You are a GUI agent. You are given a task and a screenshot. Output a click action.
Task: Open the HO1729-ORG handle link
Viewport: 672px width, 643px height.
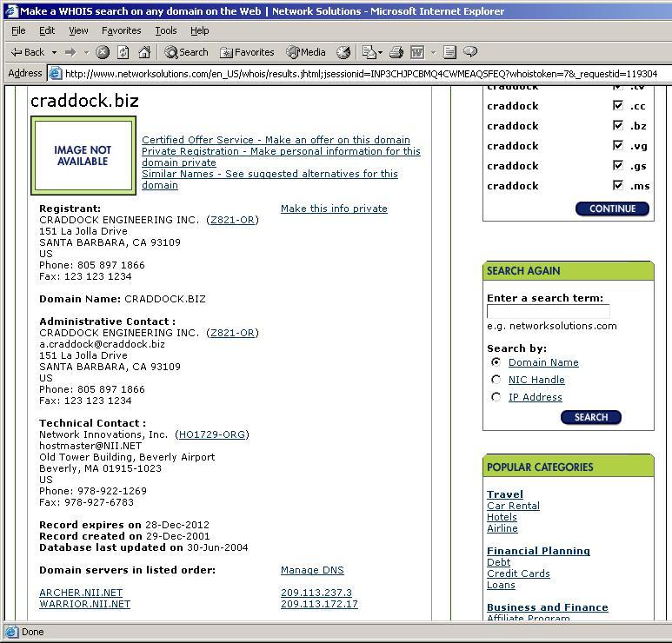pos(212,434)
